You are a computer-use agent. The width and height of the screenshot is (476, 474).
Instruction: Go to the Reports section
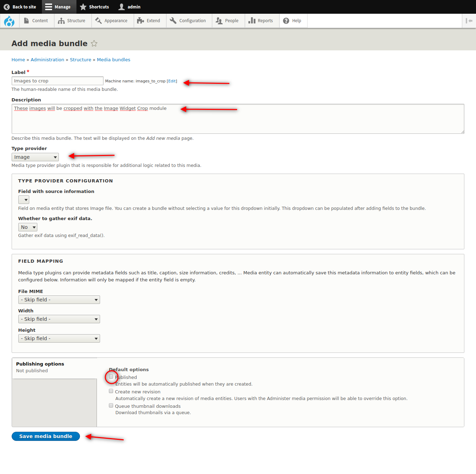pos(261,21)
